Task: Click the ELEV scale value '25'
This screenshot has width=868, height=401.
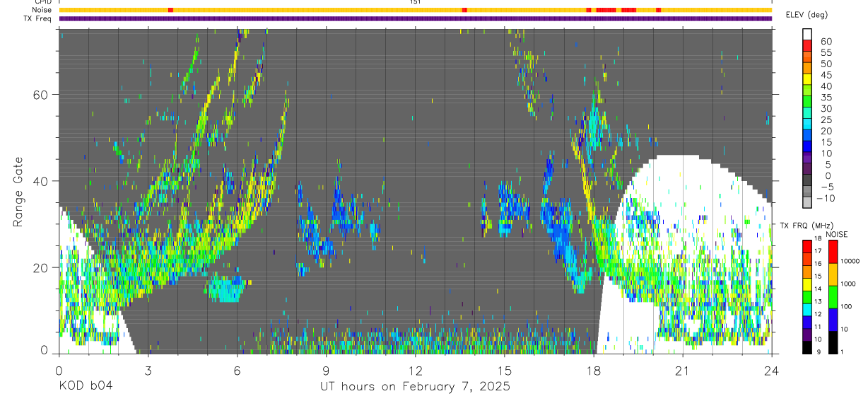Action: [826, 120]
